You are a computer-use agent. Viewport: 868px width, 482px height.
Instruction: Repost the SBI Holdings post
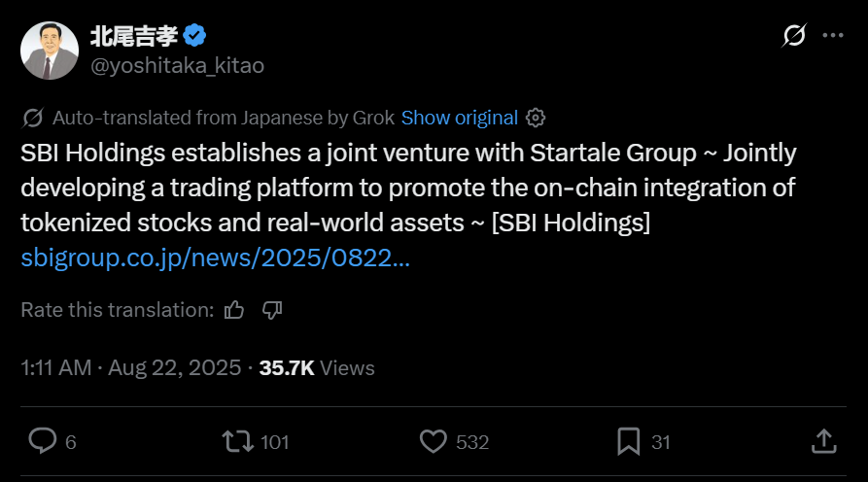[x=236, y=442]
